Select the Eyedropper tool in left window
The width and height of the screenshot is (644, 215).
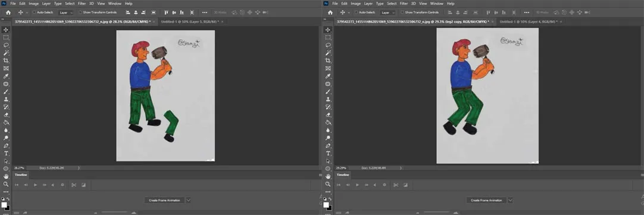pos(6,76)
